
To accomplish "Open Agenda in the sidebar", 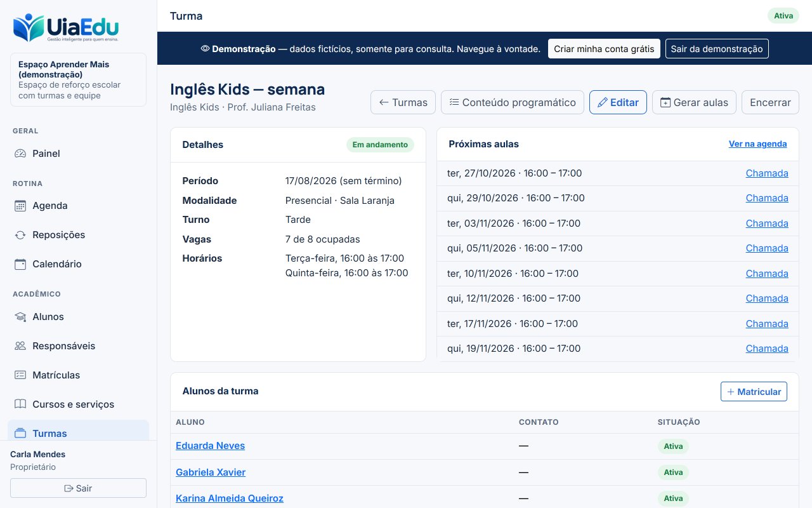I will (x=79, y=206).
